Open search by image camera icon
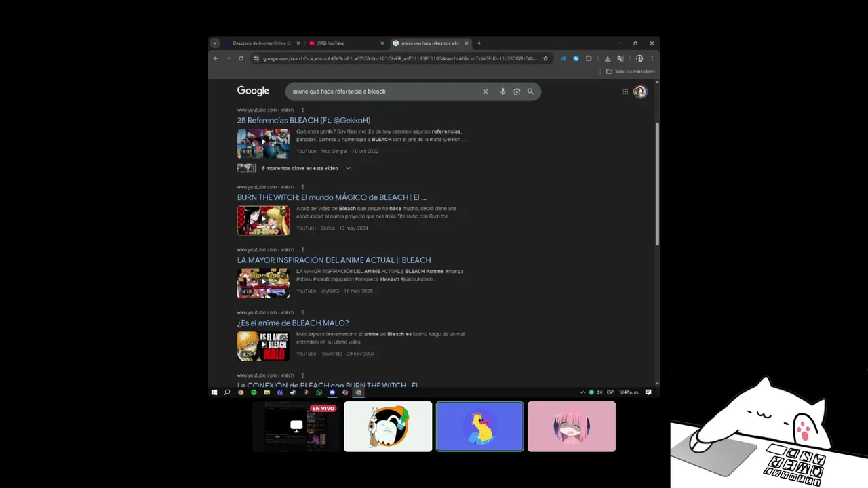The width and height of the screenshot is (868, 488). point(517,91)
